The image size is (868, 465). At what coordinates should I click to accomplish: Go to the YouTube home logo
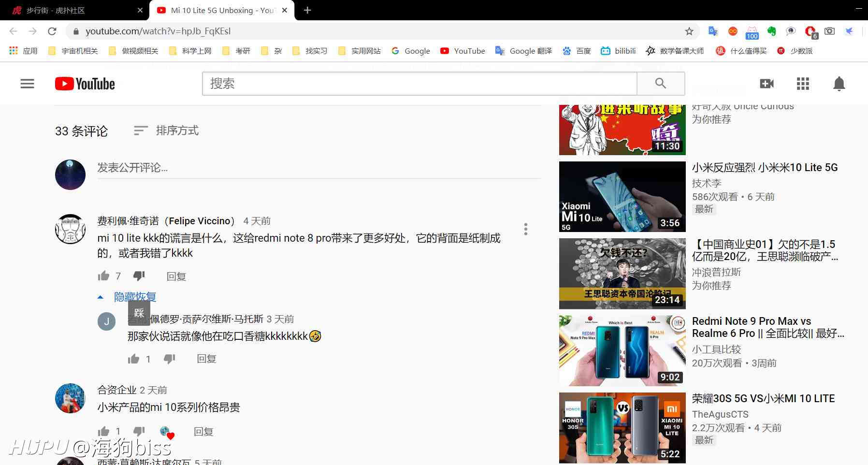pyautogui.click(x=85, y=84)
